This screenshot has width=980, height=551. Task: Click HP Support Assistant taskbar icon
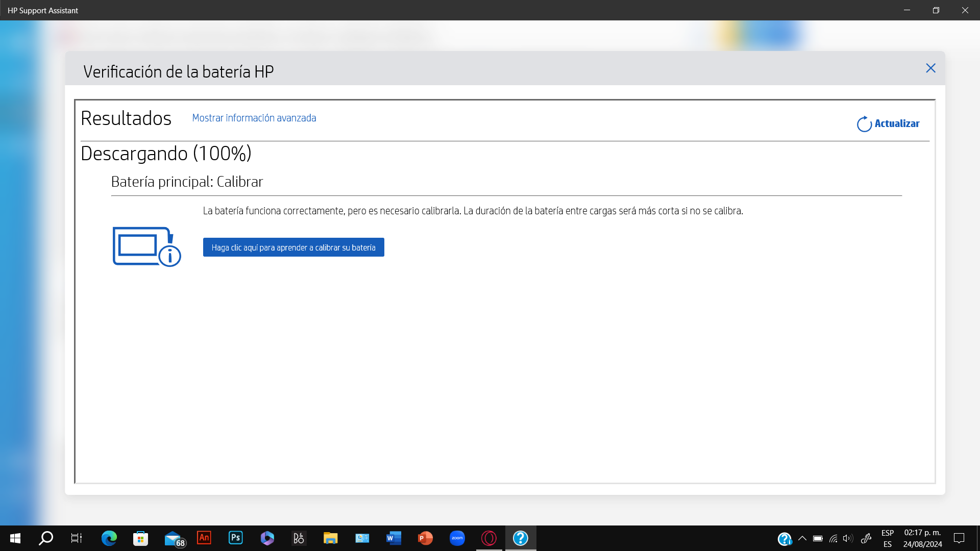(520, 538)
